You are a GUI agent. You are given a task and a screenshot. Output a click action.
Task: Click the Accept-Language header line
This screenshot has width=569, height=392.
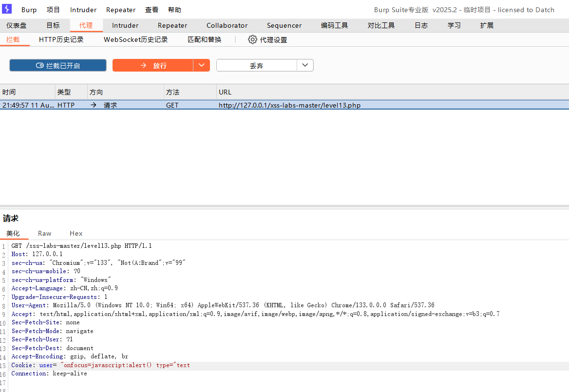click(65, 288)
